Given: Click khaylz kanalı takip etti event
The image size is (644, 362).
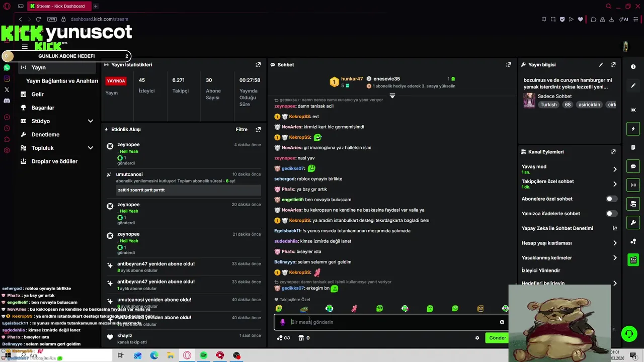Looking at the screenshot, I should [x=184, y=338].
